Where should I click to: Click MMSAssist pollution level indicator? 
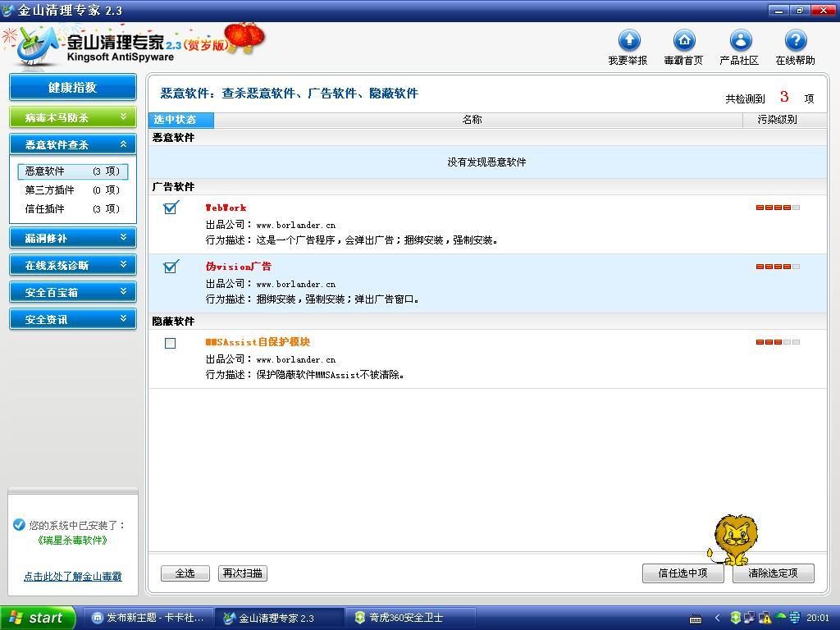click(x=778, y=342)
